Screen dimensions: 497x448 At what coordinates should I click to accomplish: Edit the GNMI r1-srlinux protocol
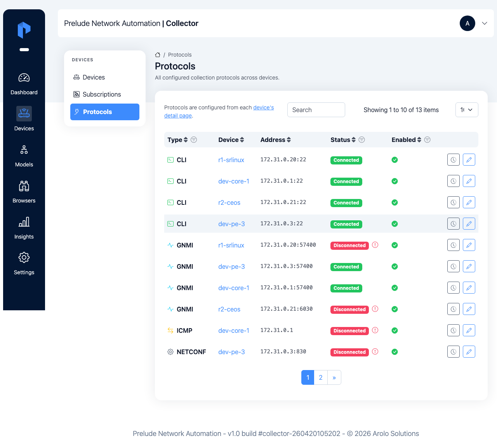coord(469,245)
